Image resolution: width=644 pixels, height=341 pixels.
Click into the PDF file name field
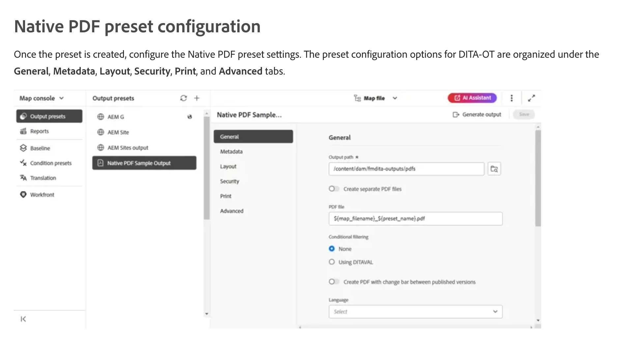415,219
